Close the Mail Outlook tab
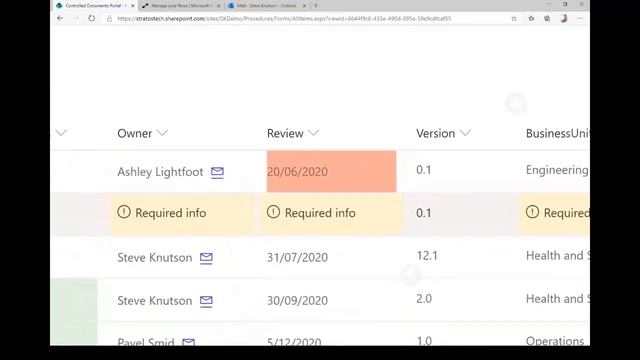Viewport: 640px width, 360px height. click(304, 6)
